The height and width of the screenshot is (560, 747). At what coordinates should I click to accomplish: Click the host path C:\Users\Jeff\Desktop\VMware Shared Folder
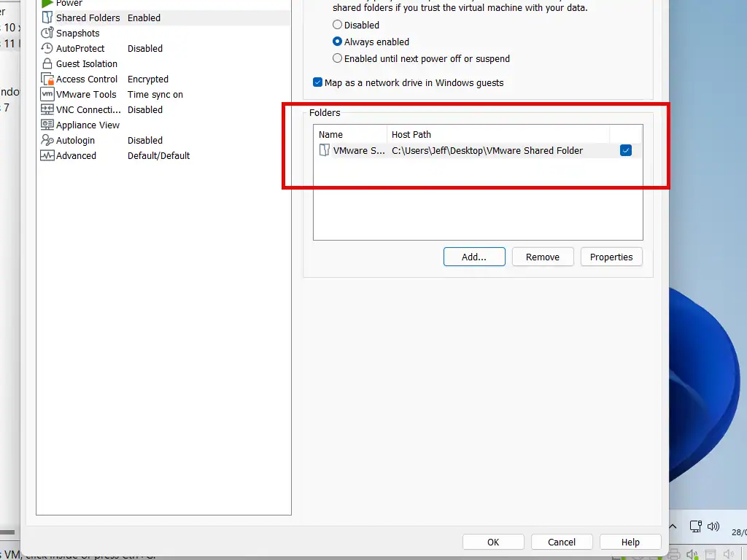click(487, 150)
